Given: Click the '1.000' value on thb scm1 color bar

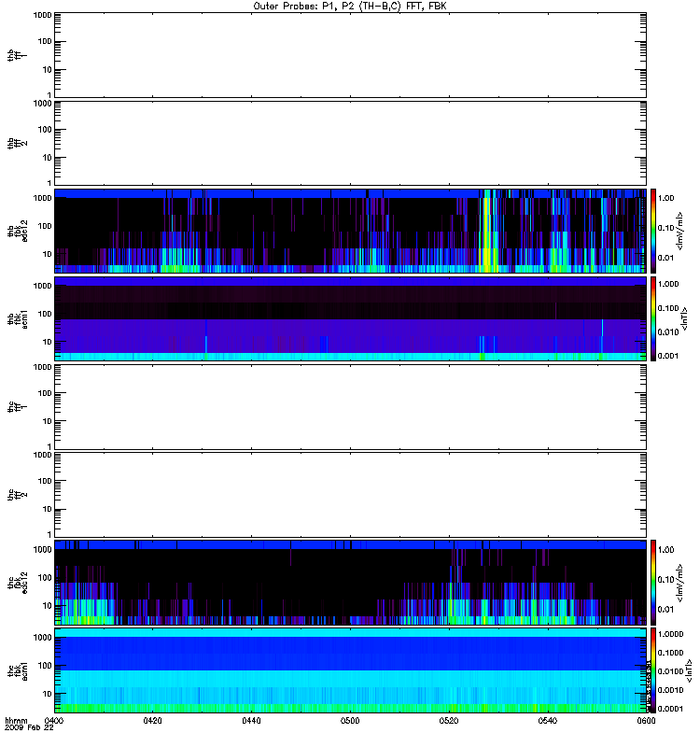Looking at the screenshot, I should tap(667, 284).
